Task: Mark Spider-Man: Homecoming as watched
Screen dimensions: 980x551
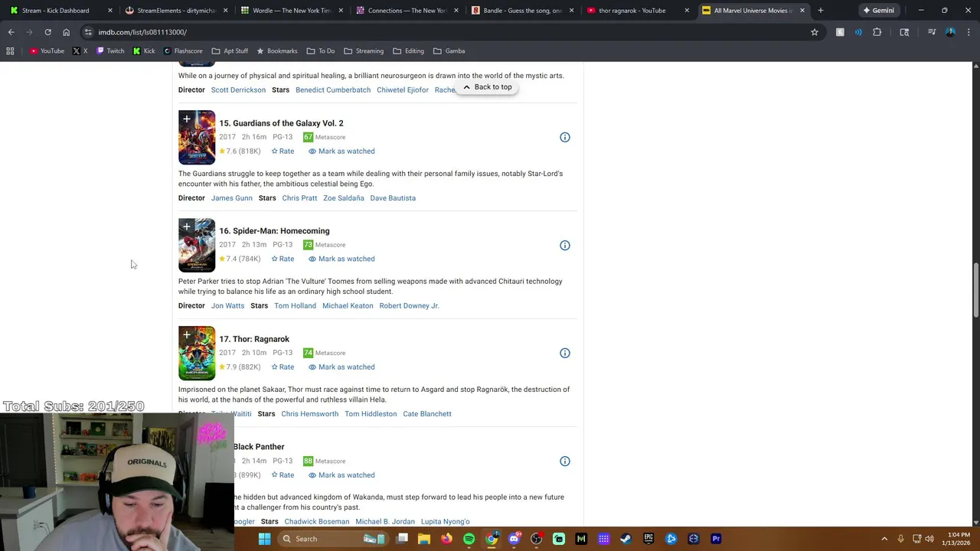Action: (x=341, y=259)
